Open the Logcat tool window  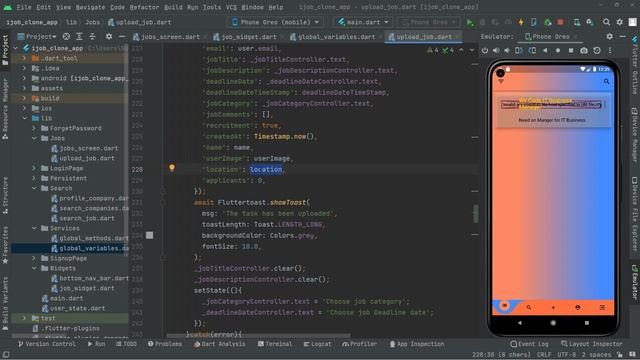point(318,344)
